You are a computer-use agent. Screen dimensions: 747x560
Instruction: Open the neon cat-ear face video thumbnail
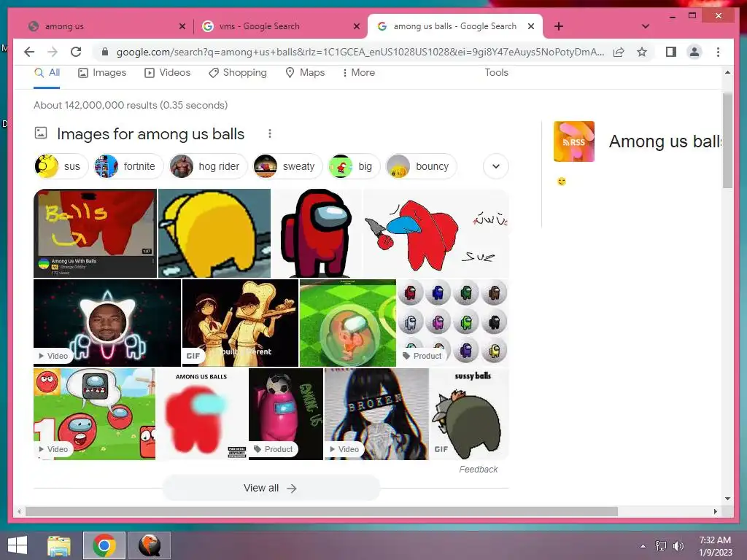pos(107,323)
